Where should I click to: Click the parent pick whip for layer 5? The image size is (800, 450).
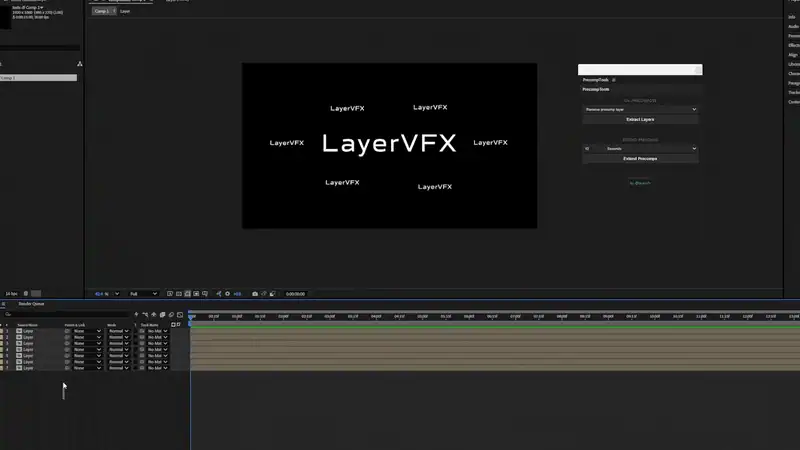(67, 356)
